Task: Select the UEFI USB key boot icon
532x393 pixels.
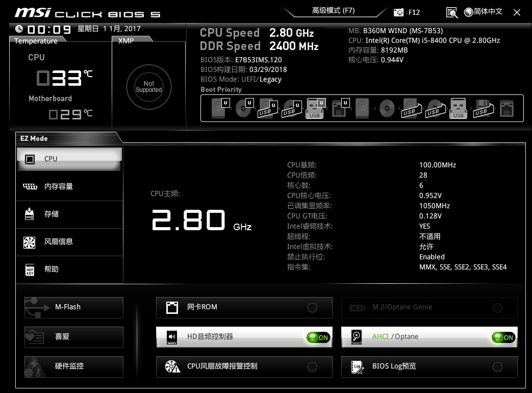Action: 316,108
